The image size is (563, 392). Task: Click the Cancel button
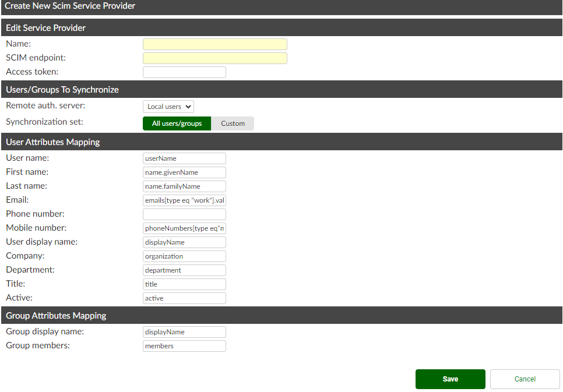pos(525,379)
